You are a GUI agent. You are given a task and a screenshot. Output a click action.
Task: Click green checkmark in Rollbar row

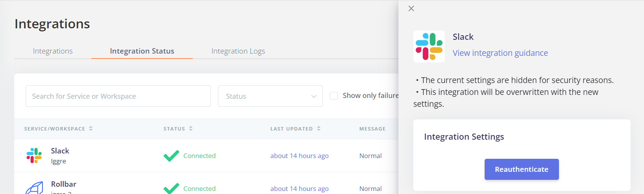(x=171, y=188)
